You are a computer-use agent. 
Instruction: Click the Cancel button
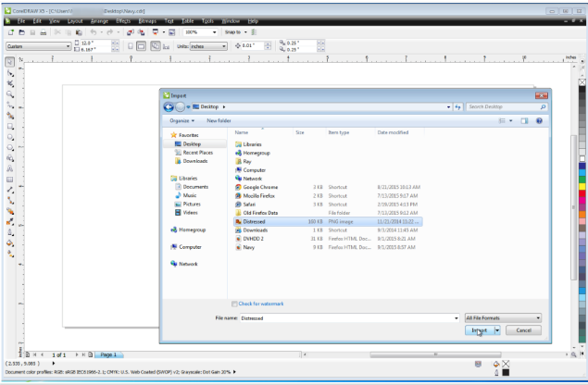click(522, 330)
